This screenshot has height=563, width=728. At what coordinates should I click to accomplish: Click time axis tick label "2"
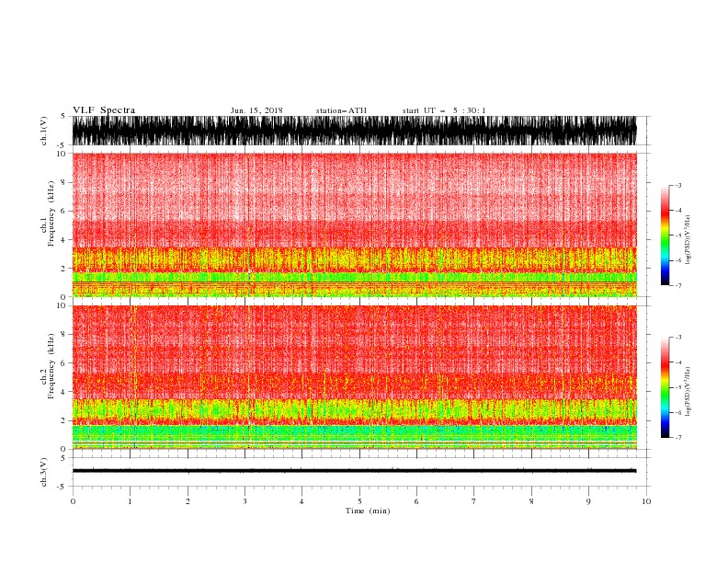click(188, 501)
